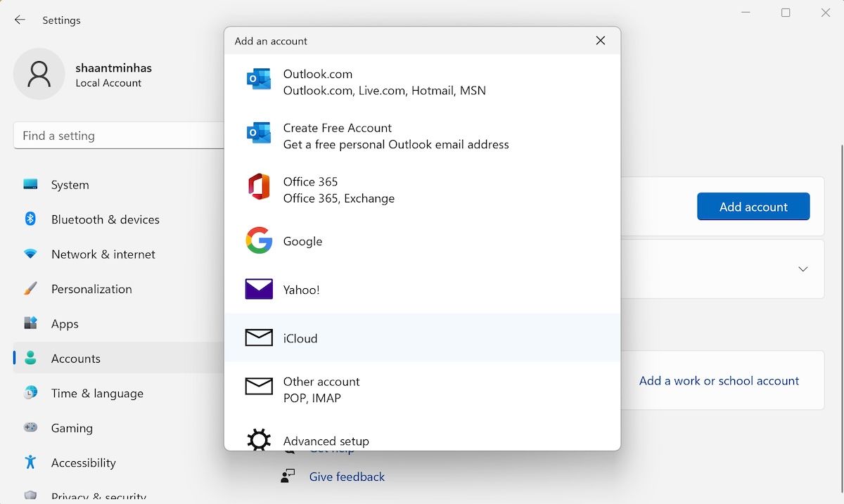This screenshot has height=504, width=844.
Task: Click the Apps icon in sidebar
Action: 30,323
